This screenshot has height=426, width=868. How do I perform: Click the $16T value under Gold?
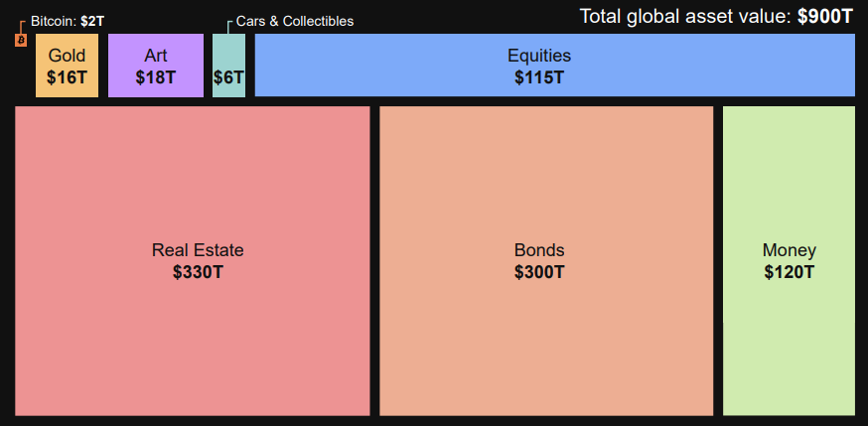67,76
